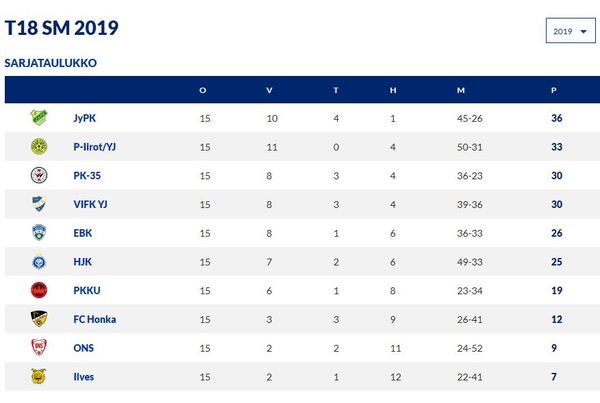
Task: Click the PK-35 team badge
Action: (x=39, y=175)
